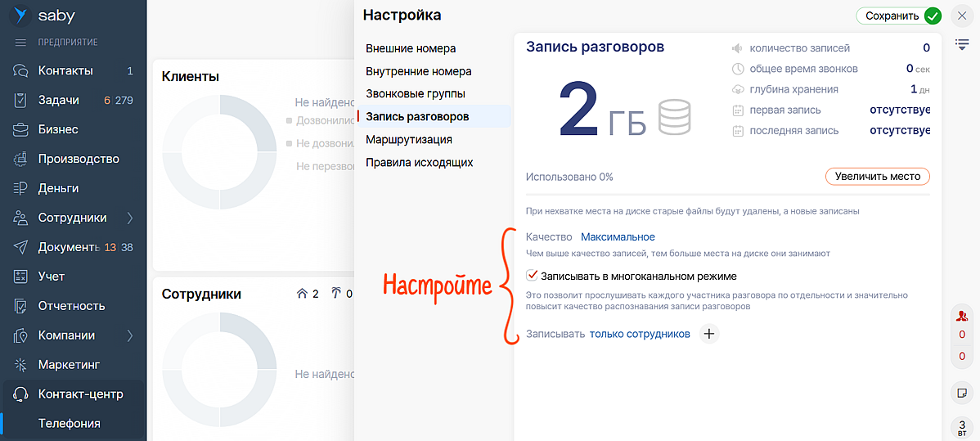The image size is (980, 441).
Task: Open the Качество Максимальное dropdown
Action: point(618,237)
